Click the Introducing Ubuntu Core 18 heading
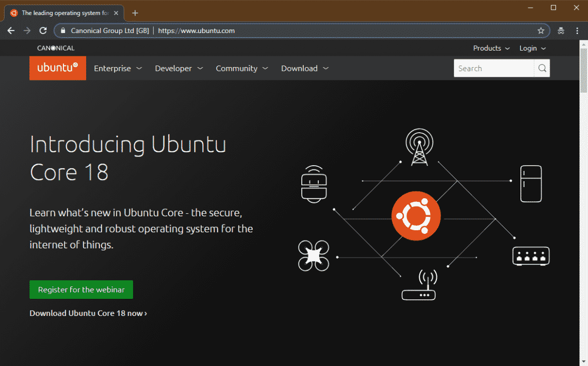Image resolution: width=588 pixels, height=366 pixels. 128,158
